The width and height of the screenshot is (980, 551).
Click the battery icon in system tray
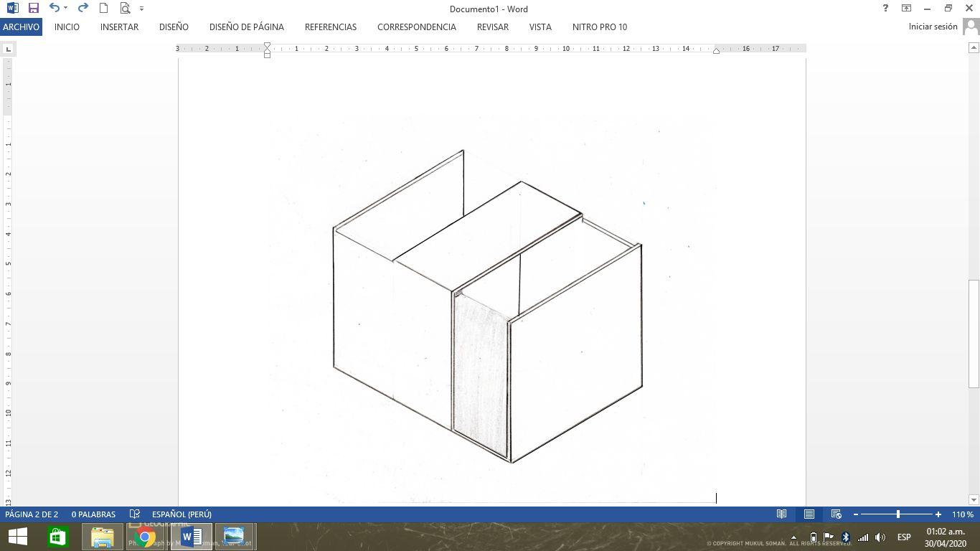(x=813, y=537)
